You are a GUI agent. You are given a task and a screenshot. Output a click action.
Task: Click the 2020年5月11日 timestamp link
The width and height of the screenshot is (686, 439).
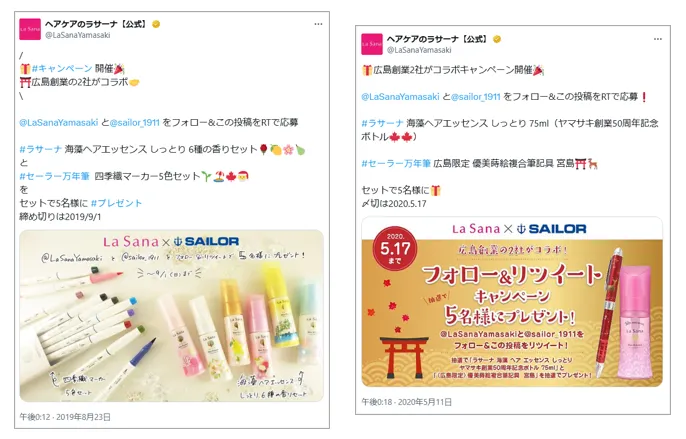(406, 402)
